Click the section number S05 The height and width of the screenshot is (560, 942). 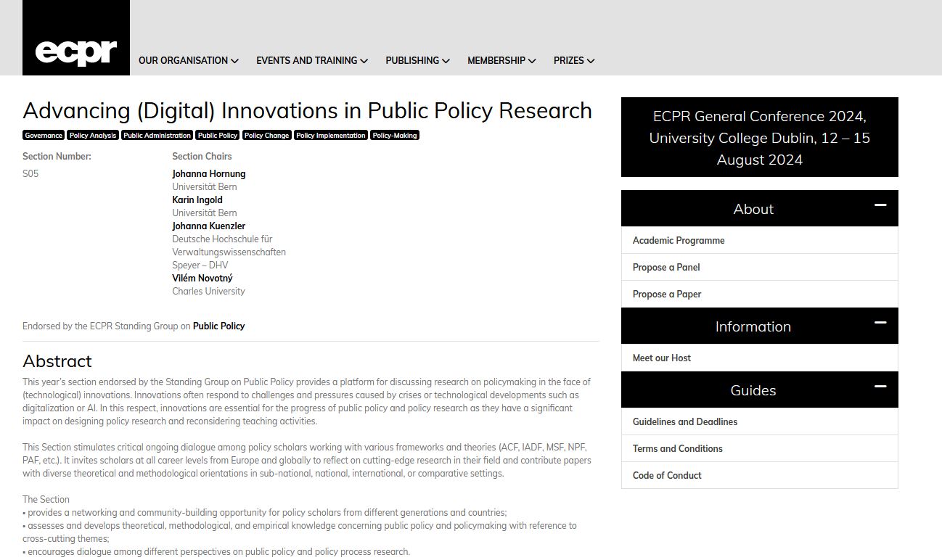click(30, 174)
